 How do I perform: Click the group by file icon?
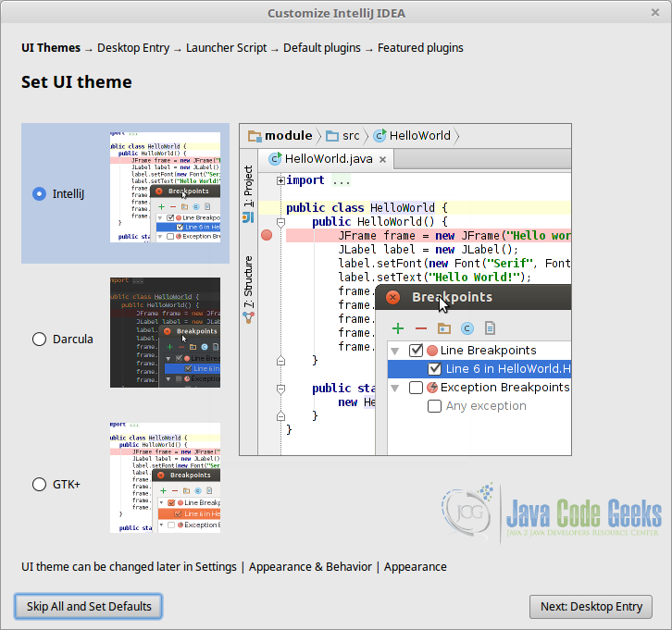point(490,328)
